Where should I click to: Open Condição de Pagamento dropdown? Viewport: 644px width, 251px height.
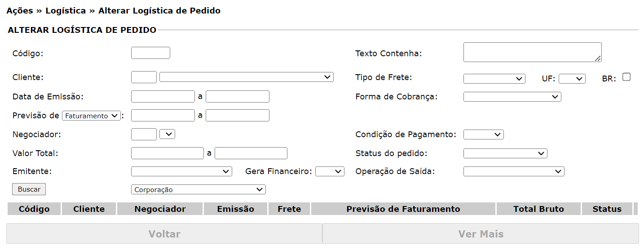pos(483,134)
